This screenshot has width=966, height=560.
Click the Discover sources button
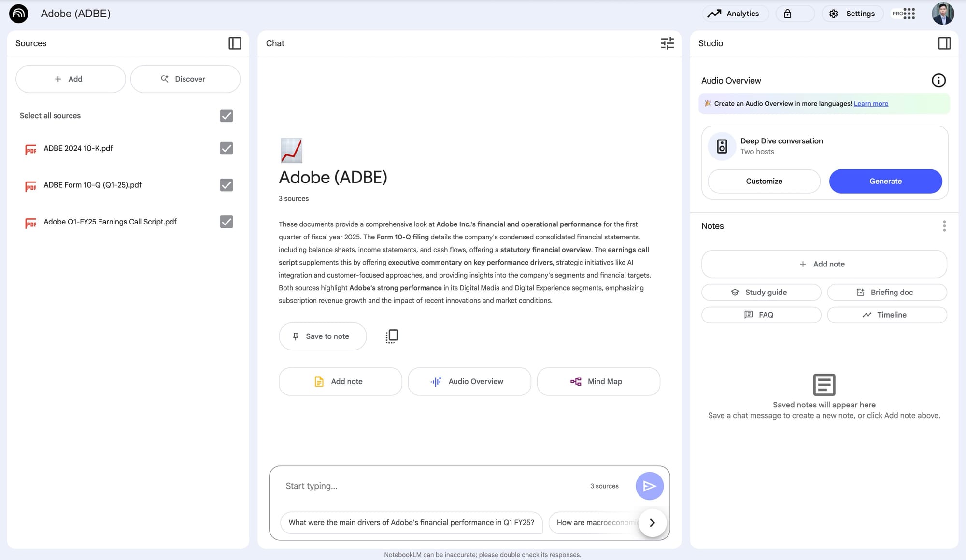tap(185, 79)
